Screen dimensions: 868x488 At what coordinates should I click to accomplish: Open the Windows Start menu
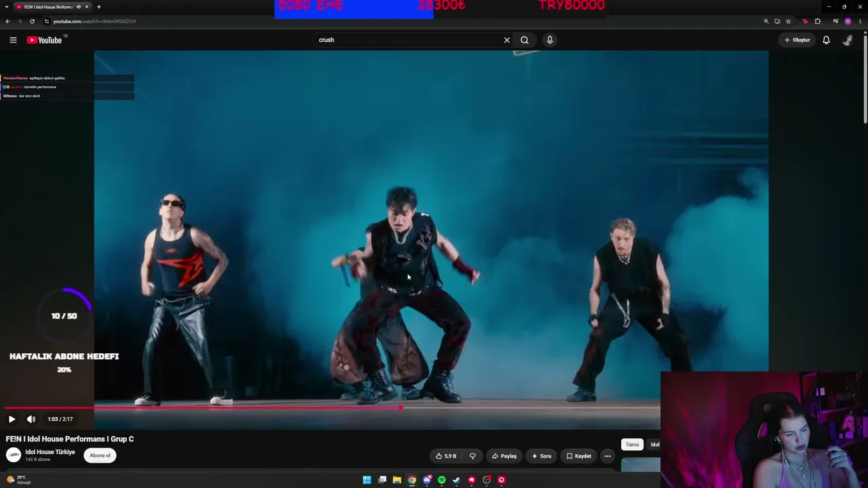coord(367,480)
